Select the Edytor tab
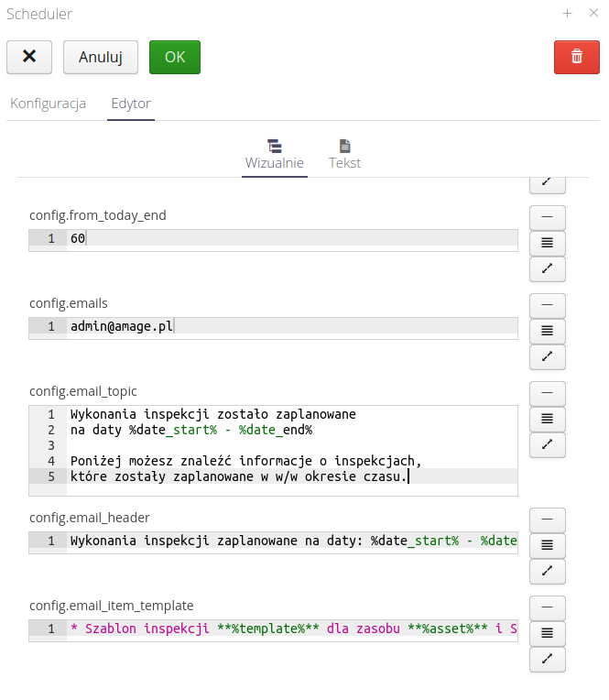 (130, 104)
